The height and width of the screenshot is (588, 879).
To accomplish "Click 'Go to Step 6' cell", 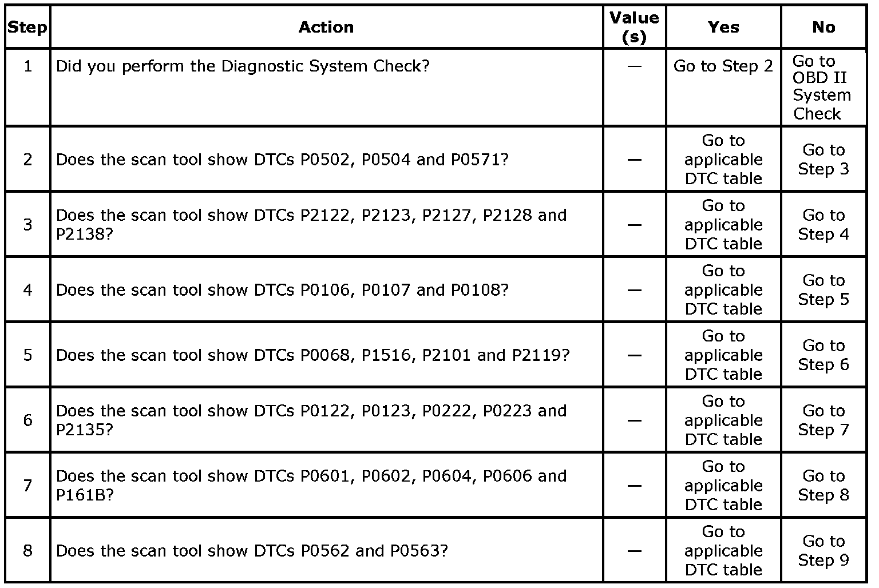I will pos(823,355).
